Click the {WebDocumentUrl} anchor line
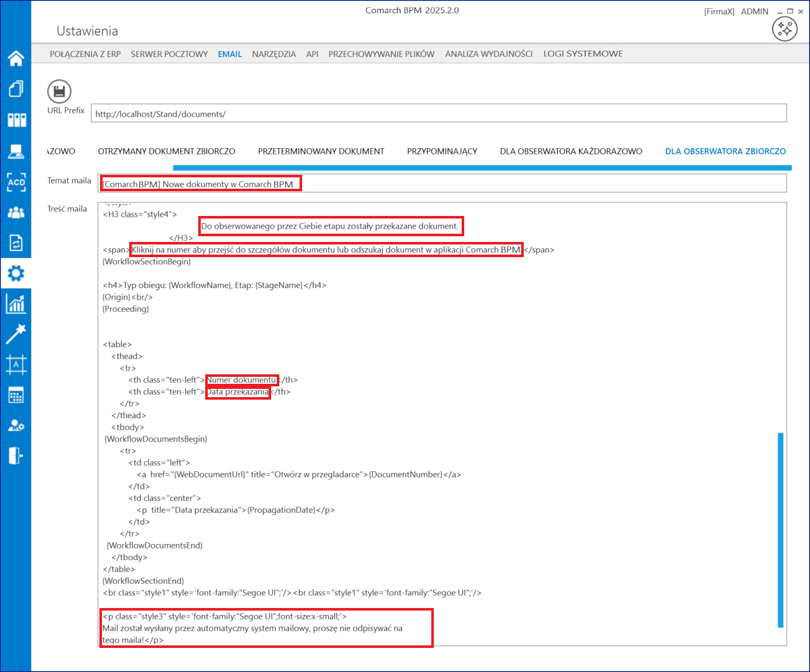Viewport: 810px width, 672px height. 299,474
